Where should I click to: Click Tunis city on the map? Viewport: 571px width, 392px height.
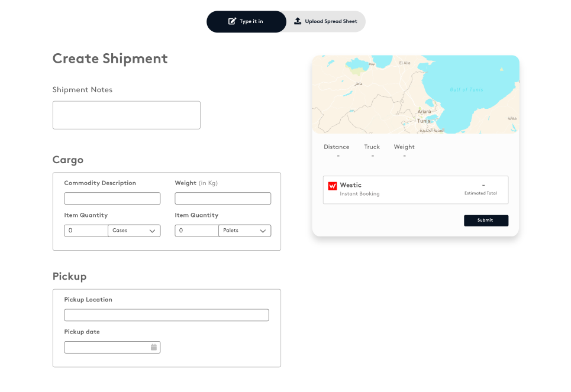point(424,121)
